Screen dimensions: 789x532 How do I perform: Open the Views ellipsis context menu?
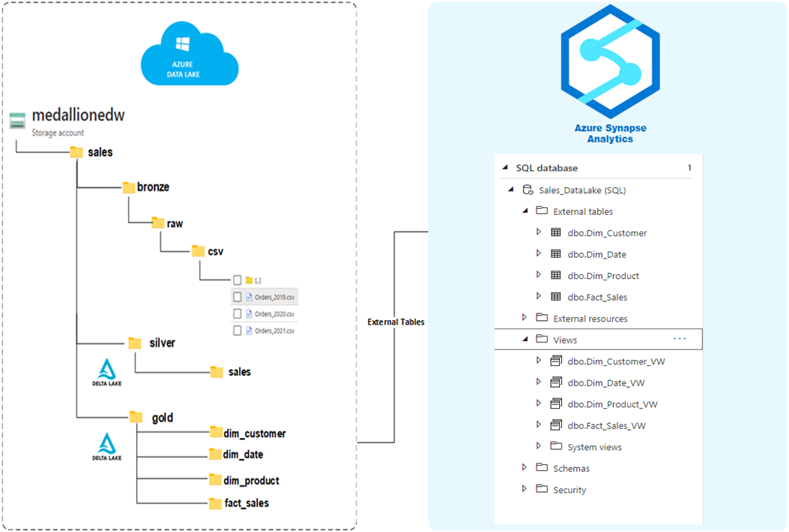[680, 339]
